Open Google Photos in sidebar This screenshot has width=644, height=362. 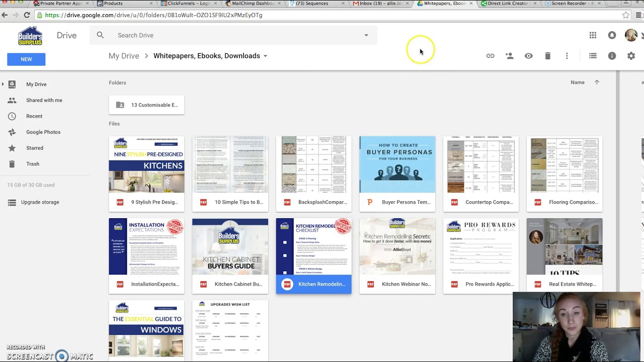[43, 132]
